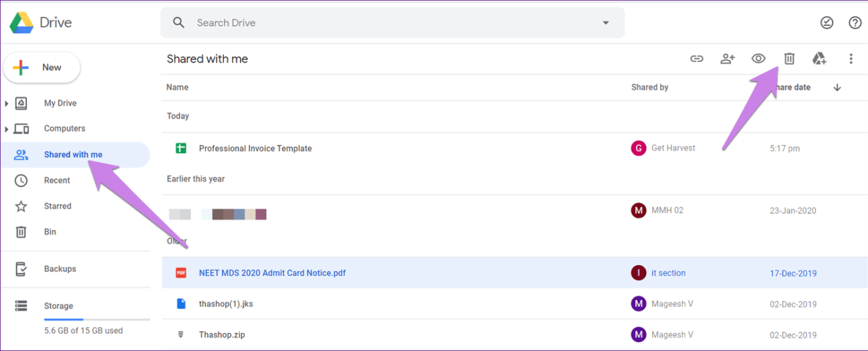Screen dimensions: 868x351
Task: Click the Remove trash can icon
Action: tap(789, 59)
